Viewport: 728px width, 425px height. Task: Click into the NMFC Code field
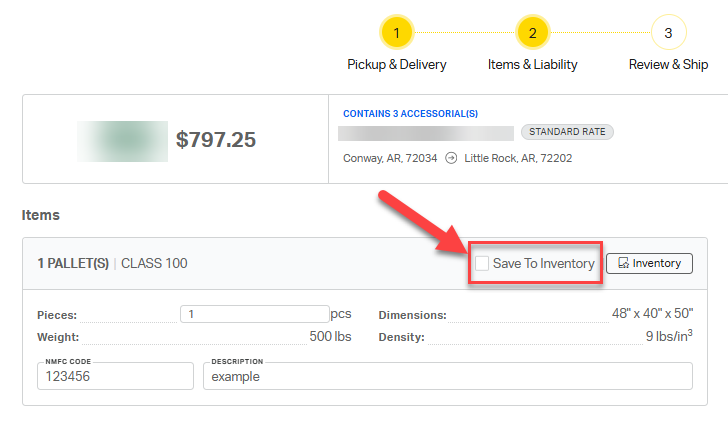pyautogui.click(x=115, y=377)
